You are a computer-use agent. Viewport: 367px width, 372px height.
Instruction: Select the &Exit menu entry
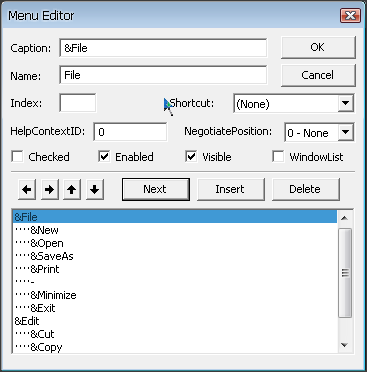(x=175, y=308)
